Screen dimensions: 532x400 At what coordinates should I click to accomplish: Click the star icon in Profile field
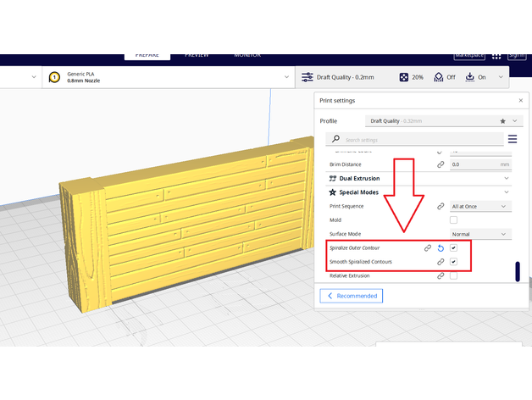point(503,121)
